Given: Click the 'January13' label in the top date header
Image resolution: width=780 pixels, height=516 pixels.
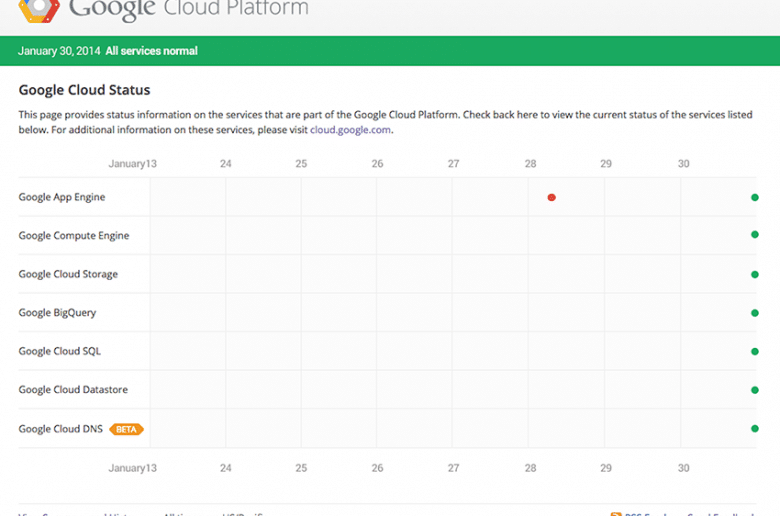Looking at the screenshot, I should click(x=133, y=164).
